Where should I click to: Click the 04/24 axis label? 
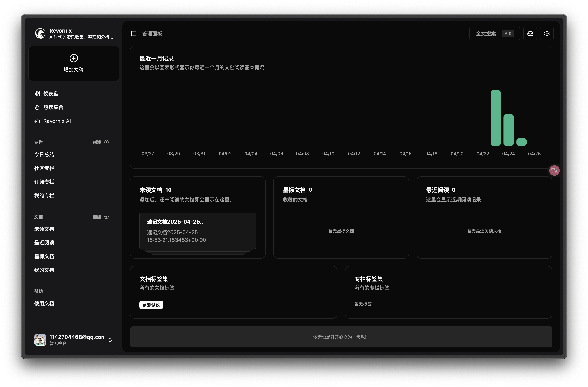point(508,153)
